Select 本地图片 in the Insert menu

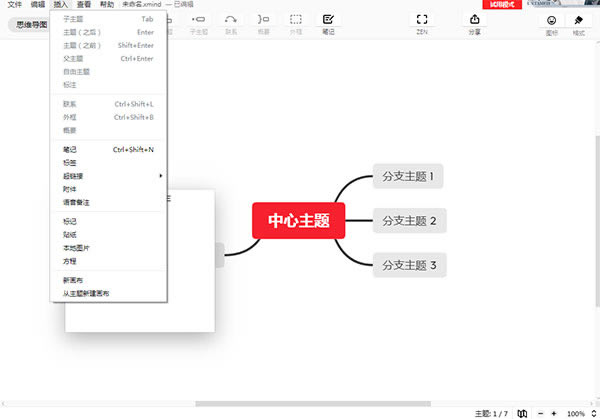76,247
